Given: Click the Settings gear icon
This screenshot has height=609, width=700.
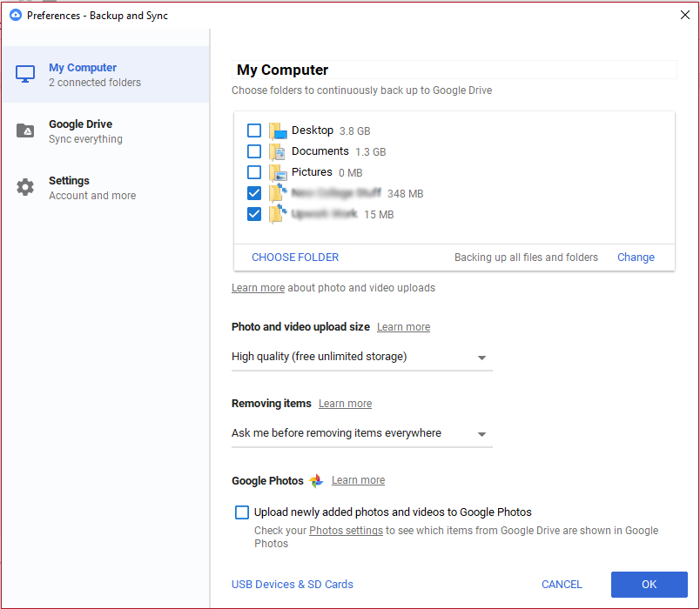Looking at the screenshot, I should pos(24,187).
